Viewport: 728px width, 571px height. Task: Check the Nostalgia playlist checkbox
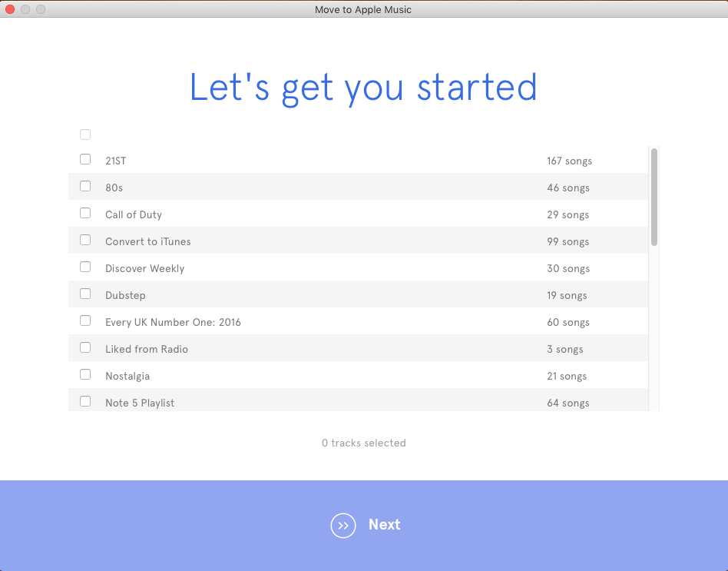(85, 374)
